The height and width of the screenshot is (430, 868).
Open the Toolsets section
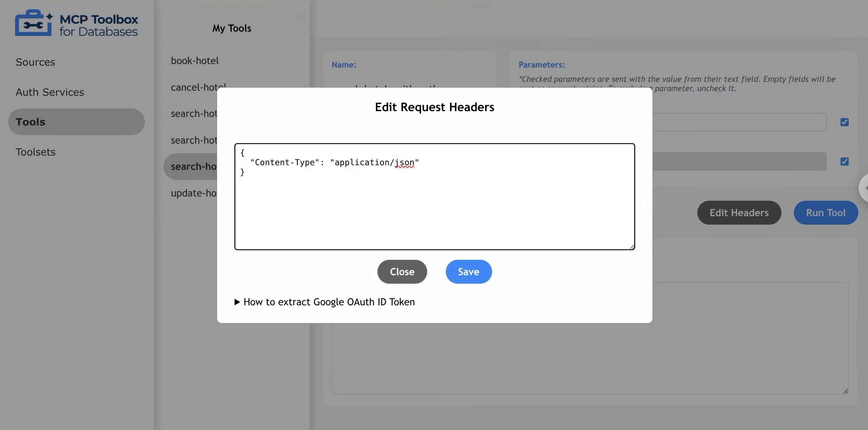36,152
